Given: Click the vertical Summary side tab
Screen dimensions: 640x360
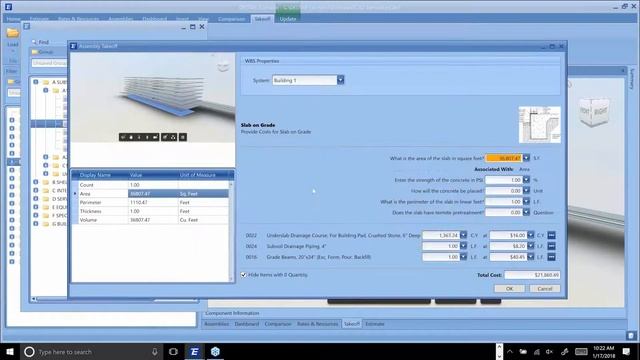Looking at the screenshot, I should pyautogui.click(x=632, y=79).
